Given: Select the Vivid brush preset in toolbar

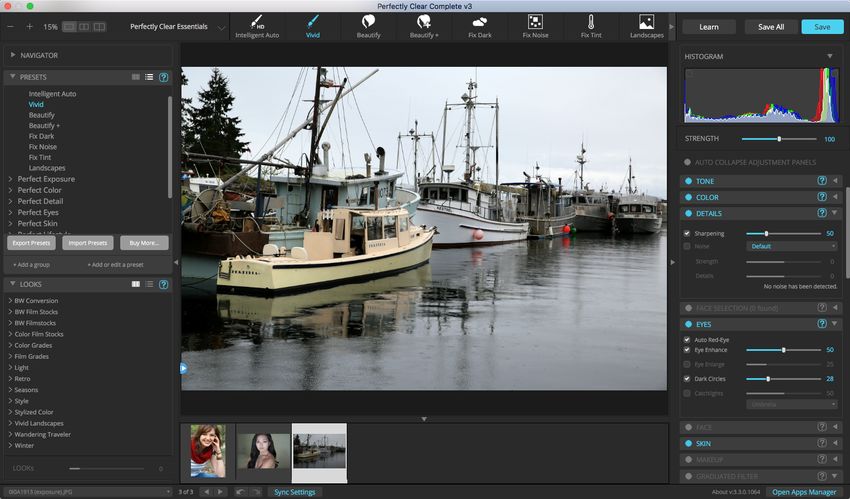Looking at the screenshot, I should coord(313,27).
